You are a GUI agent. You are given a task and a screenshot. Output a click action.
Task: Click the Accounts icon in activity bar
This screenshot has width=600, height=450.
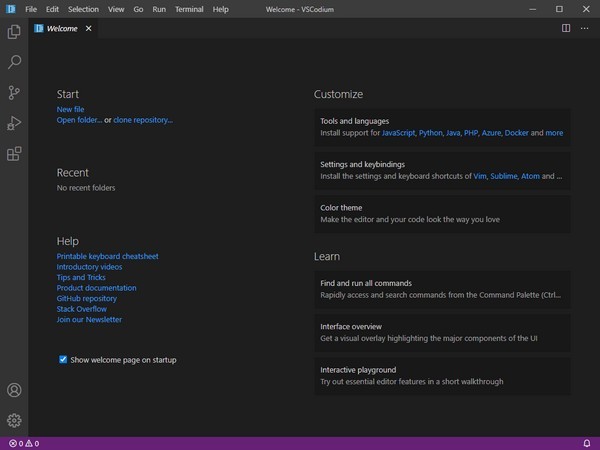click(14, 390)
